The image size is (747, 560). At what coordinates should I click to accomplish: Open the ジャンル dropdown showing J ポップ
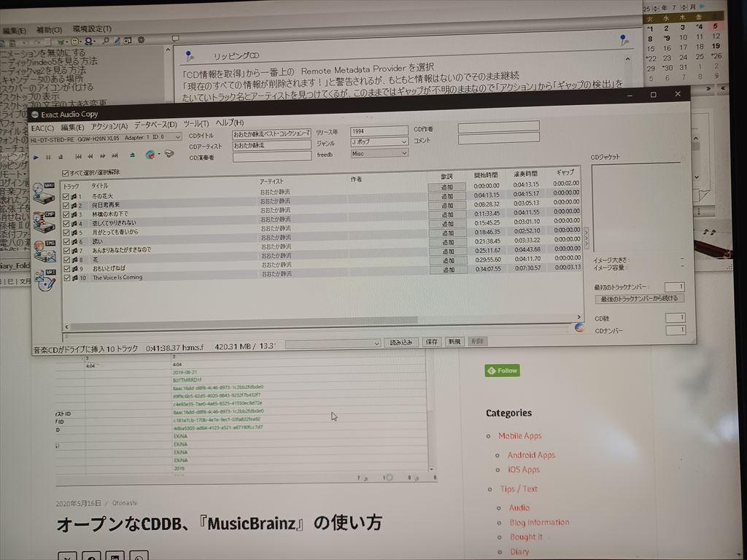[379, 141]
